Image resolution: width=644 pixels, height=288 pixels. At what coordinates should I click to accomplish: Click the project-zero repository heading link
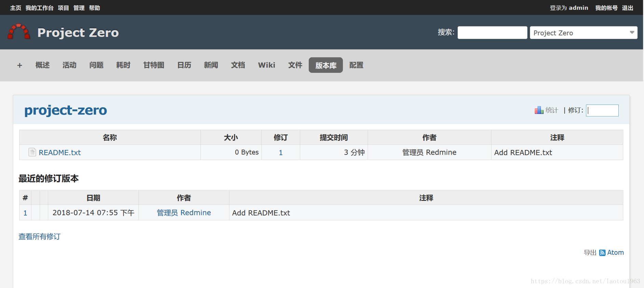click(66, 110)
